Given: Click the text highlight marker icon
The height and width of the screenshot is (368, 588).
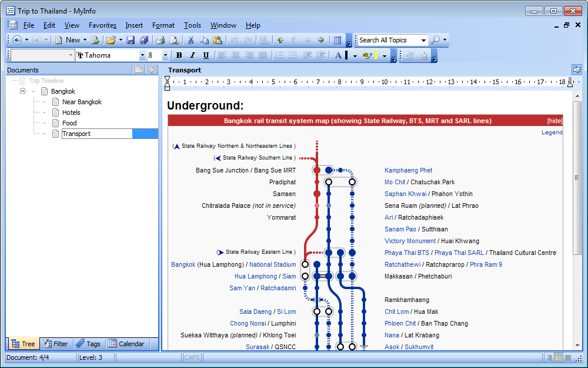Looking at the screenshot, I should (367, 55).
